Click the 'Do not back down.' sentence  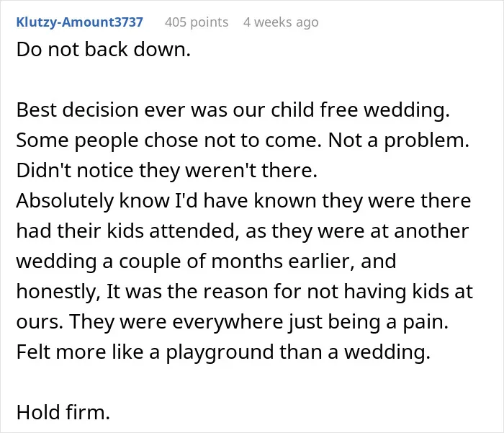click(104, 50)
